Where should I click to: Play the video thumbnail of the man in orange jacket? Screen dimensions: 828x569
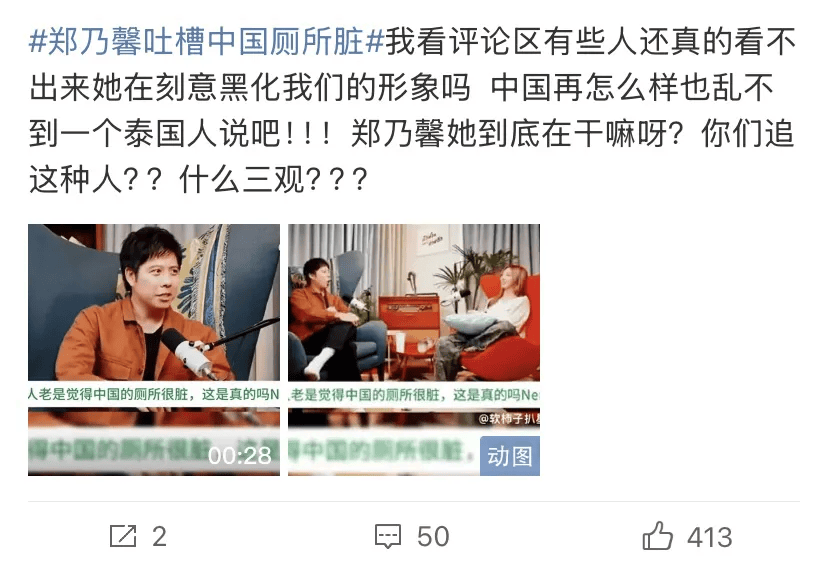tap(154, 349)
